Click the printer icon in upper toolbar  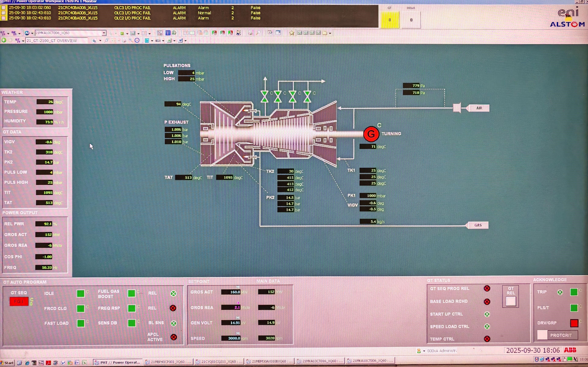click(x=250, y=33)
